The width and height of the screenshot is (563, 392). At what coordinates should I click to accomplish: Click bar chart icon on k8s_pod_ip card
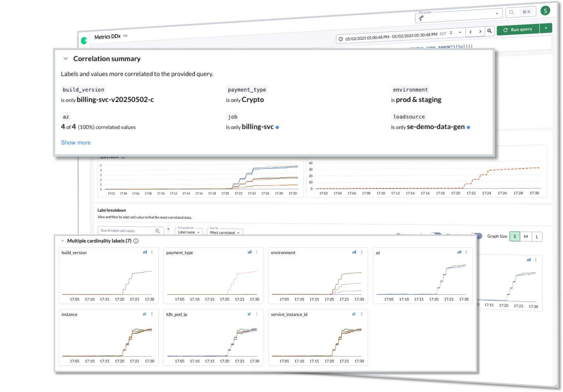249,314
